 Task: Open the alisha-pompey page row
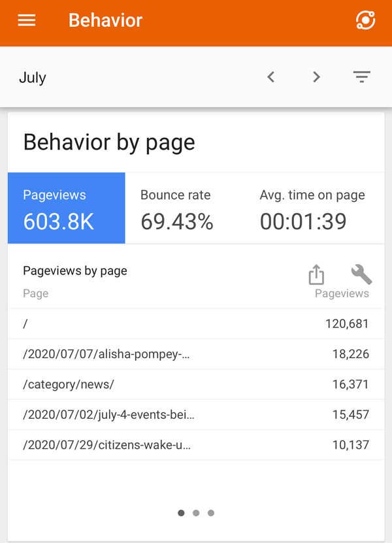(196, 354)
